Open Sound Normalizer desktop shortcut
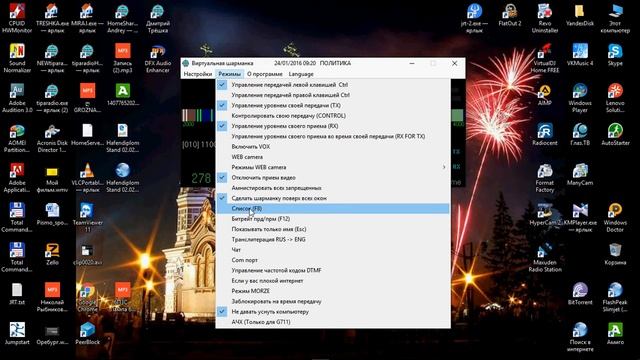Screen dimensions: 640x360 coord(17,58)
